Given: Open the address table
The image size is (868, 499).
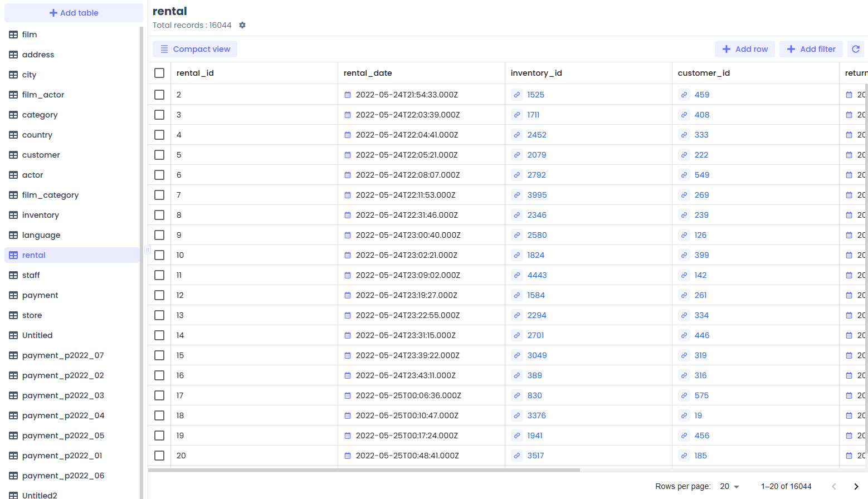Looking at the screenshot, I should [72, 55].
